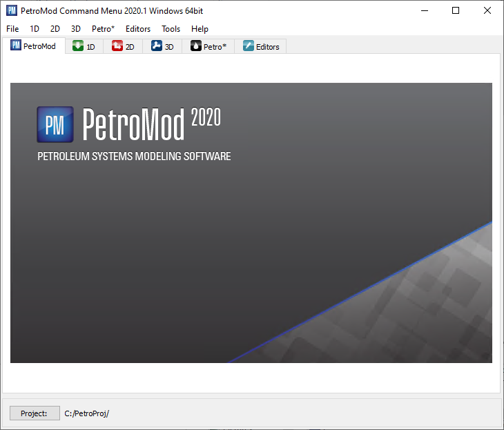504x430 pixels.
Task: Click the pencil icon on Editors tab
Action: pyautogui.click(x=249, y=46)
